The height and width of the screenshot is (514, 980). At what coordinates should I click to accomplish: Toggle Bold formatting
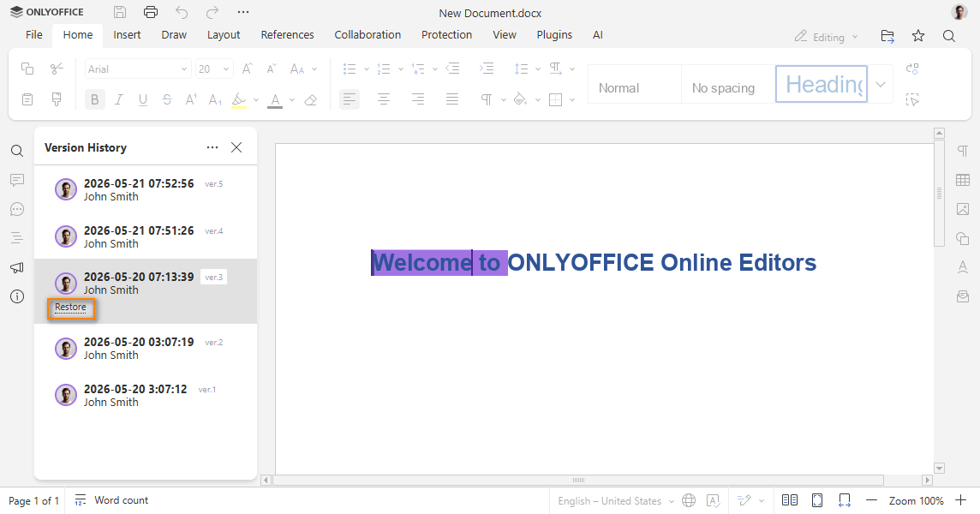click(95, 99)
